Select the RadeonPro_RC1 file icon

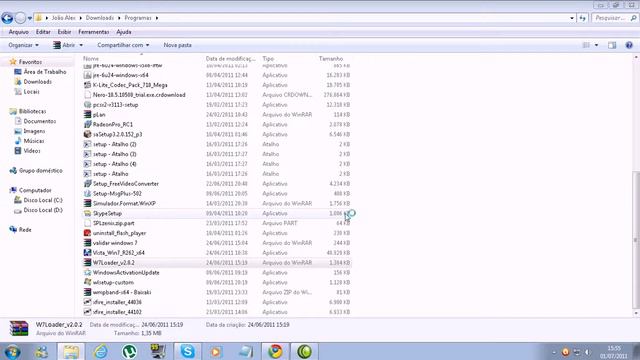(x=87, y=124)
